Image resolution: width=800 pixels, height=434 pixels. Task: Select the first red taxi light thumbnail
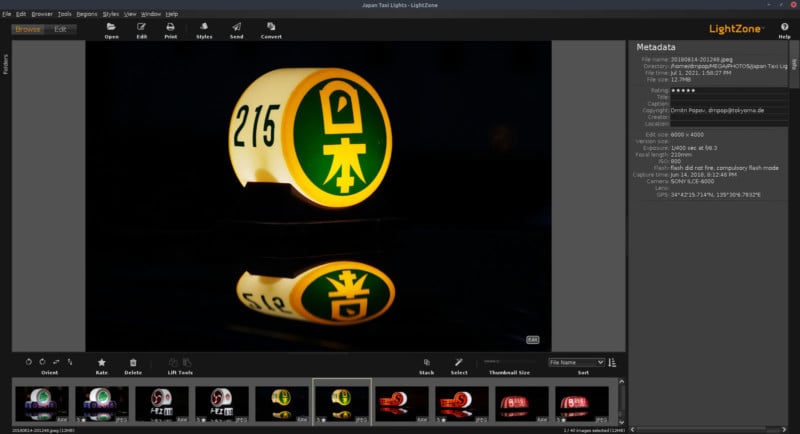click(402, 402)
